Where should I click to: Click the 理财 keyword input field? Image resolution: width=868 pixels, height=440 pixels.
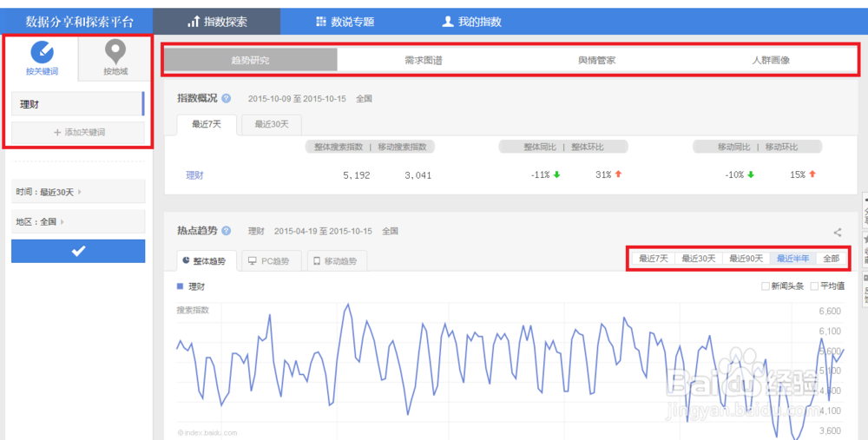(77, 104)
